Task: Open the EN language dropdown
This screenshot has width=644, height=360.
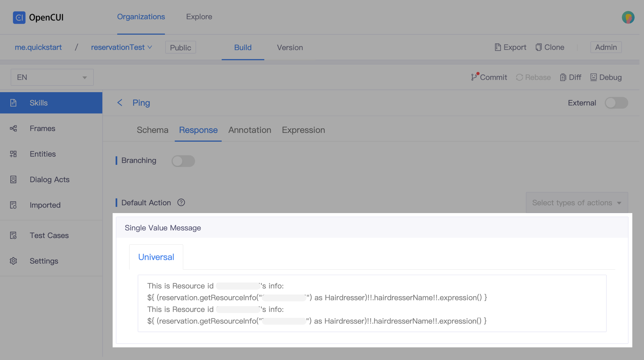Action: 52,77
